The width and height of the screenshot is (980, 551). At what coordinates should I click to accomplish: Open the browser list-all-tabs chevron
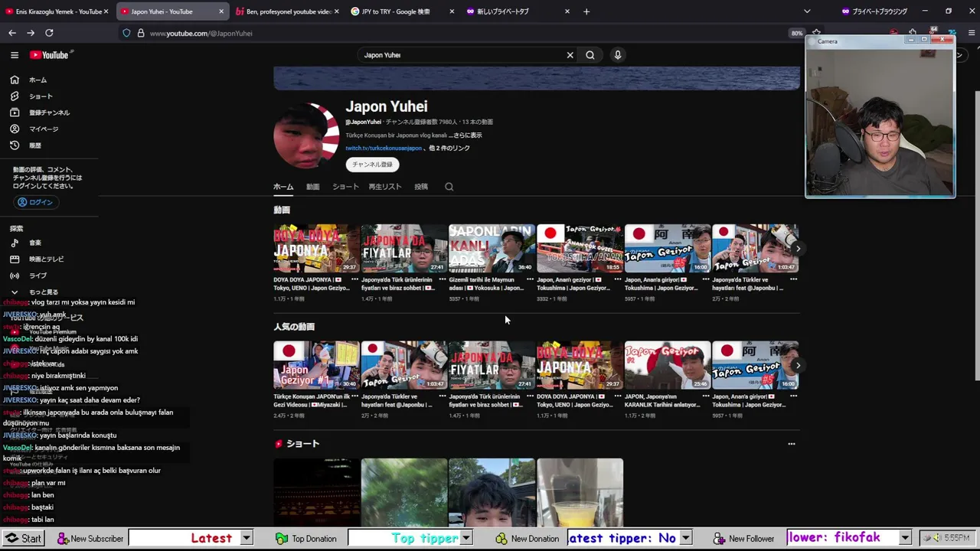(807, 11)
